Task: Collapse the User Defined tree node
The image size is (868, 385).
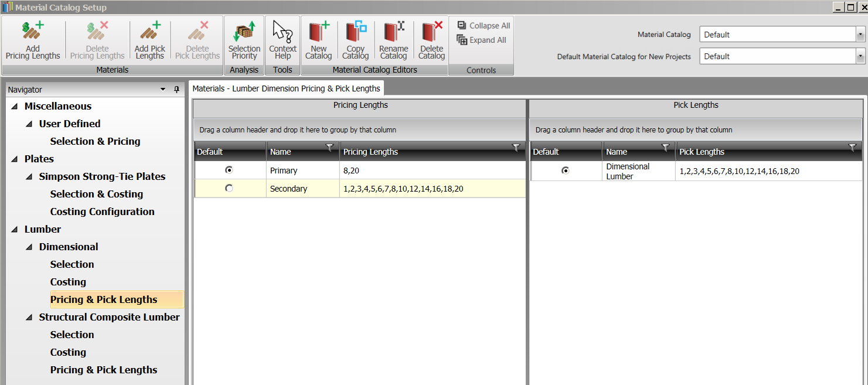Action: [29, 124]
